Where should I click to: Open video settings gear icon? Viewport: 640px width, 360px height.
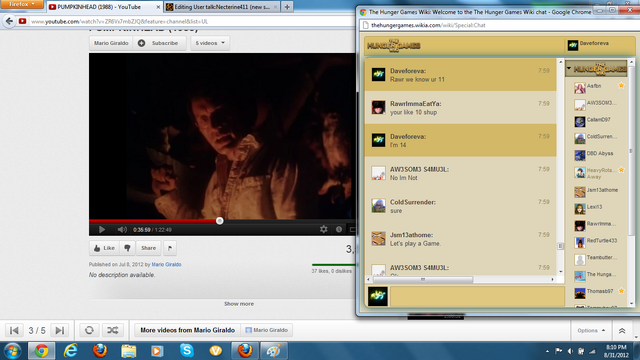[324, 229]
